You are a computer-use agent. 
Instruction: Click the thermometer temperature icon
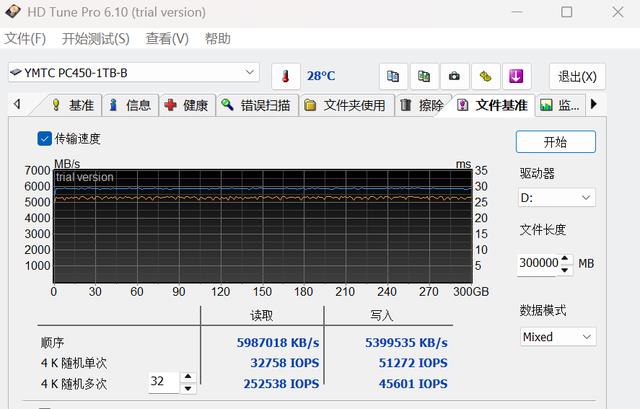click(x=285, y=76)
